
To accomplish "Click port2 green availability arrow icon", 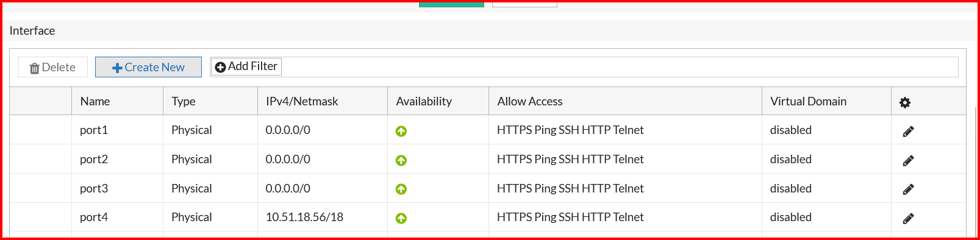I will point(401,160).
